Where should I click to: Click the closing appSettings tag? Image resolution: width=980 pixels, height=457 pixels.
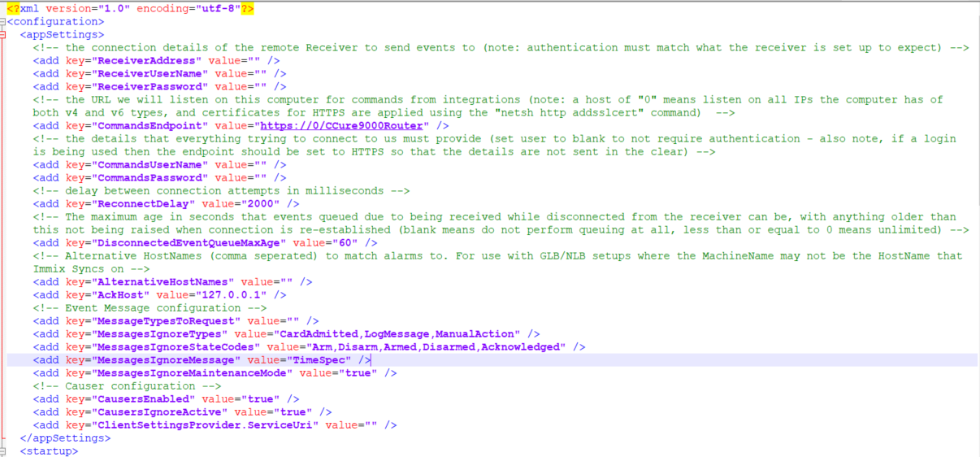(65, 438)
